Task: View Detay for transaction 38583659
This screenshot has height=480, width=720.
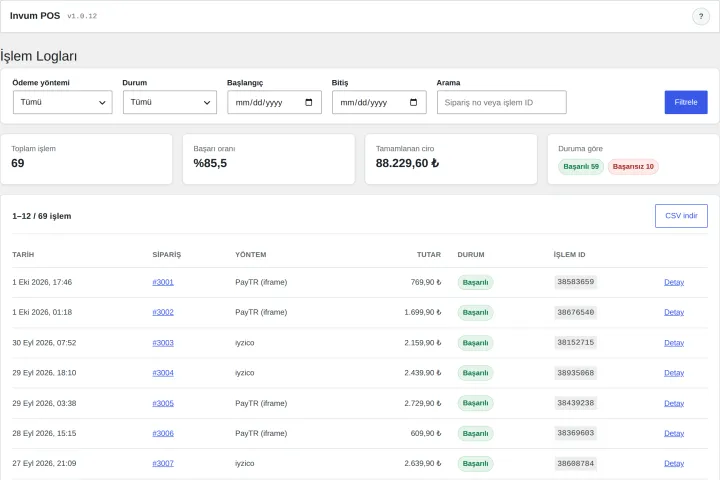Action: tap(674, 282)
